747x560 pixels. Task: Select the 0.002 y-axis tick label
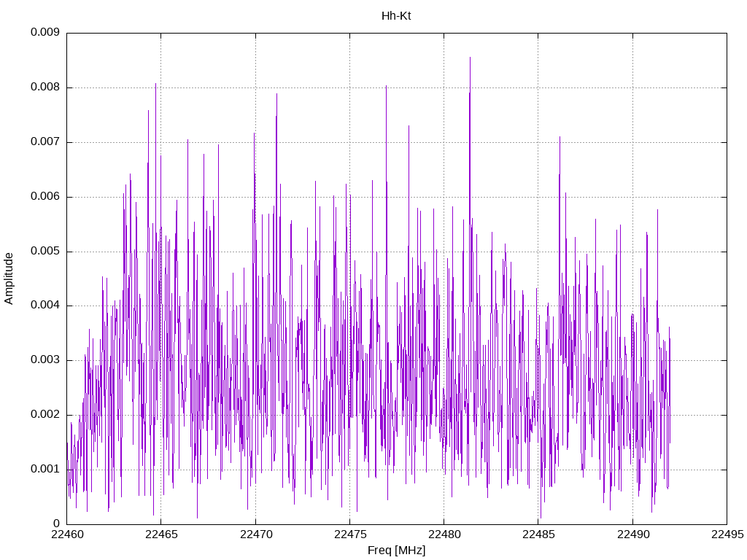tap(45, 414)
